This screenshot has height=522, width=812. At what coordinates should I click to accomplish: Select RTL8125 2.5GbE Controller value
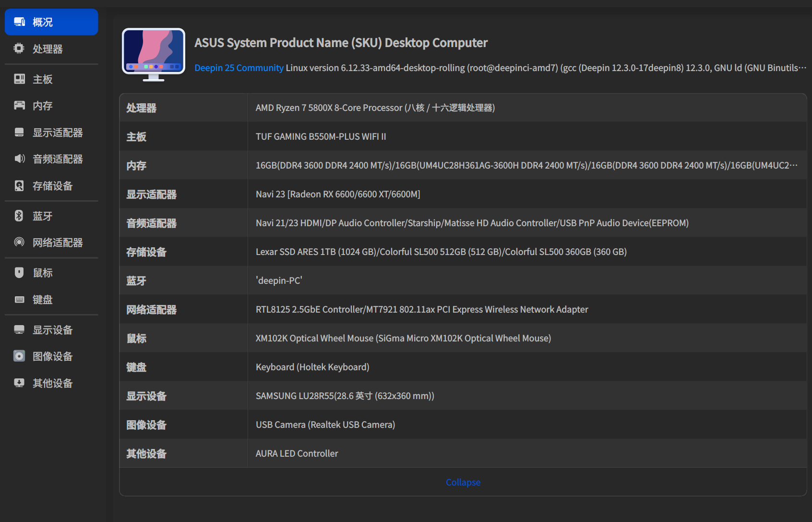coord(422,309)
